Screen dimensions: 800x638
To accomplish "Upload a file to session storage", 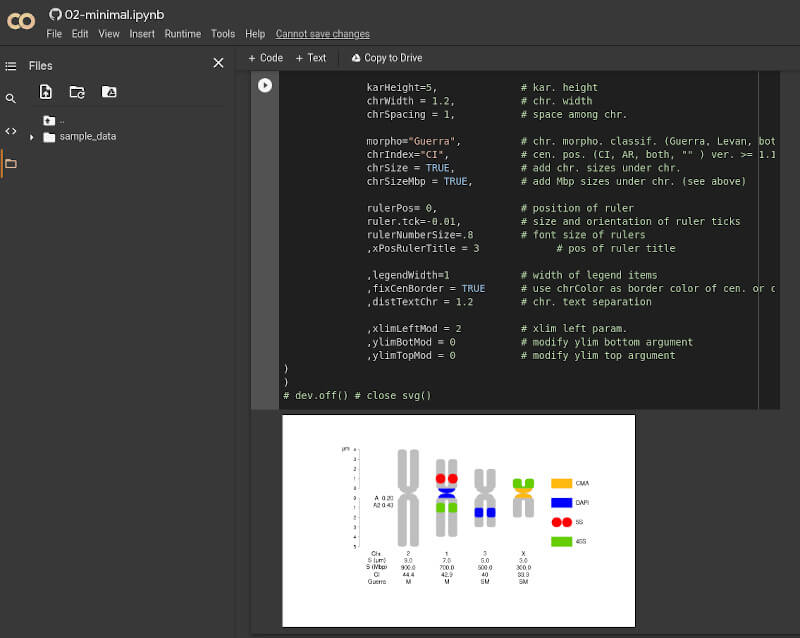I will (x=46, y=92).
